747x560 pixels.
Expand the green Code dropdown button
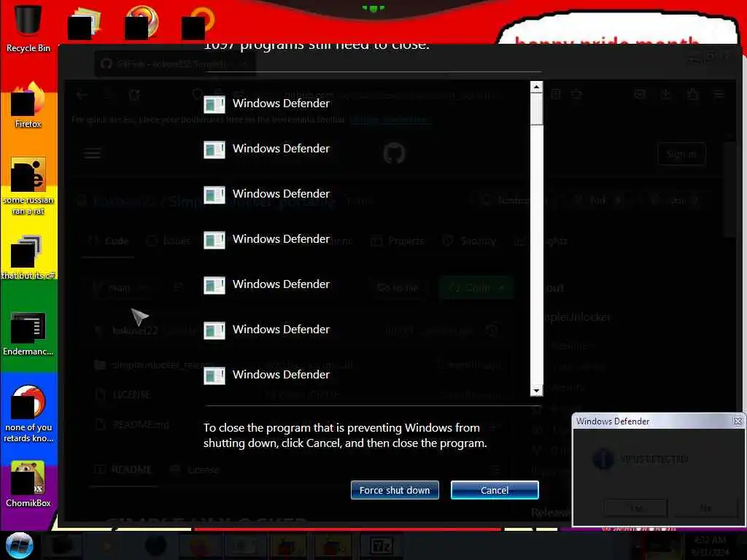477,287
